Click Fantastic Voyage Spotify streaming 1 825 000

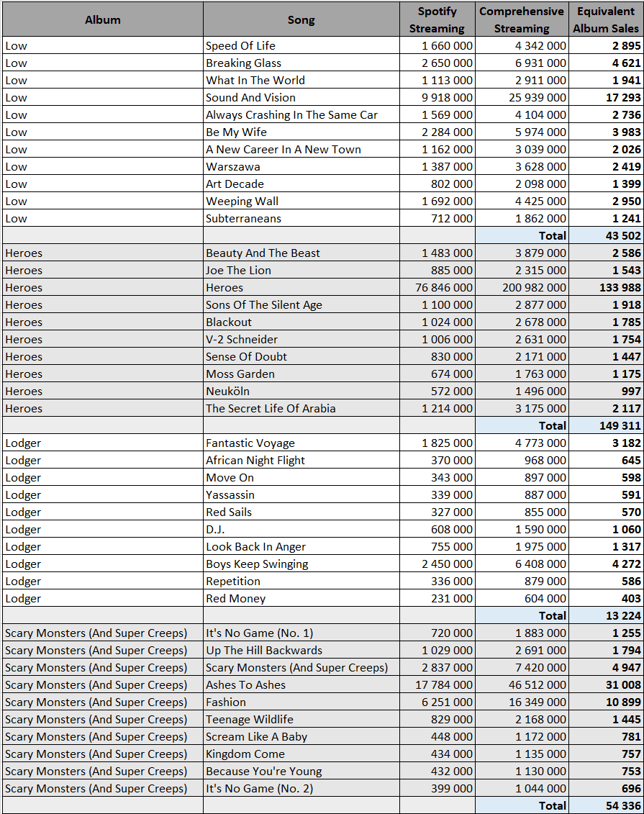437,443
